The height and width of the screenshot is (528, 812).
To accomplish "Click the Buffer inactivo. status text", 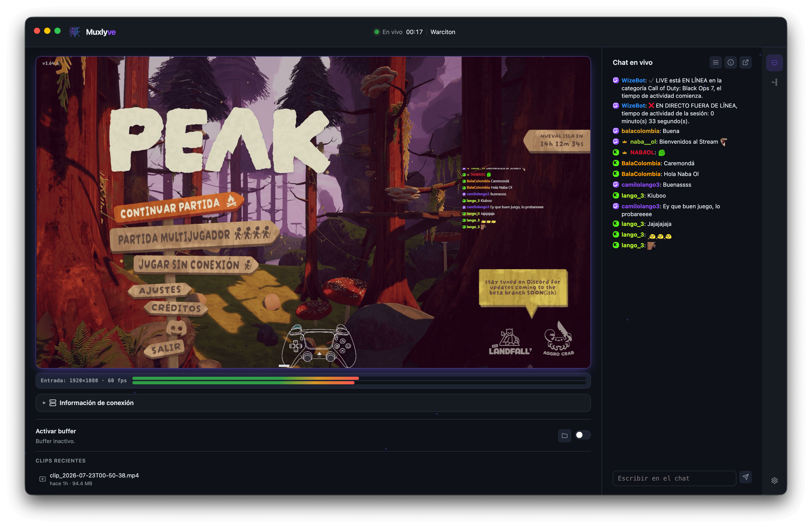I will pyautogui.click(x=55, y=441).
